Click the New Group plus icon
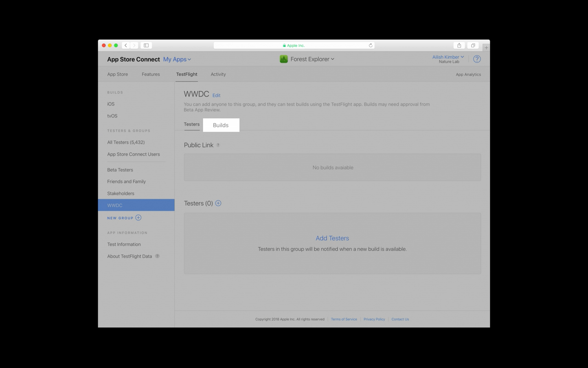588x368 pixels. pos(138,218)
